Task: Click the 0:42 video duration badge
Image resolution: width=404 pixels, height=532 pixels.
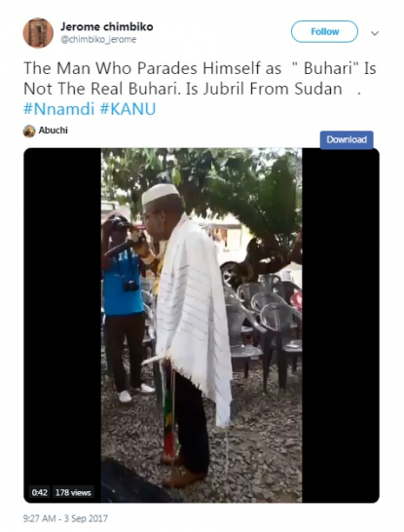Action: (39, 492)
